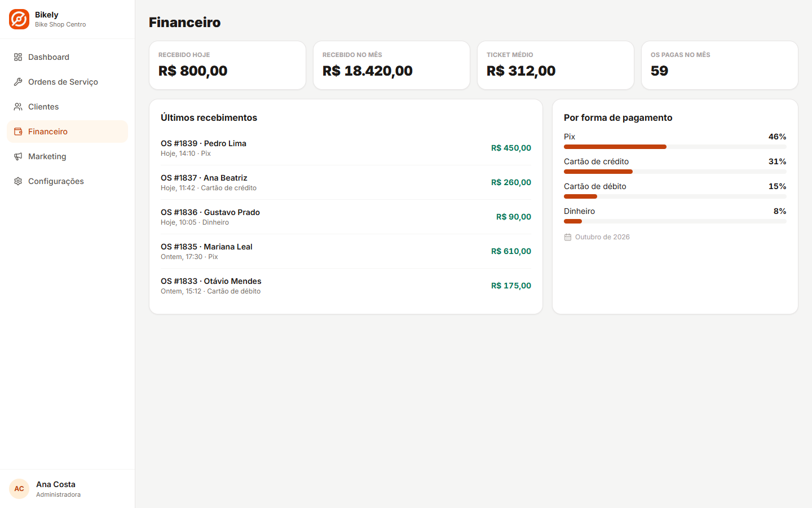Open OS #1833 · Otávio Mendes entry

[x=346, y=286]
